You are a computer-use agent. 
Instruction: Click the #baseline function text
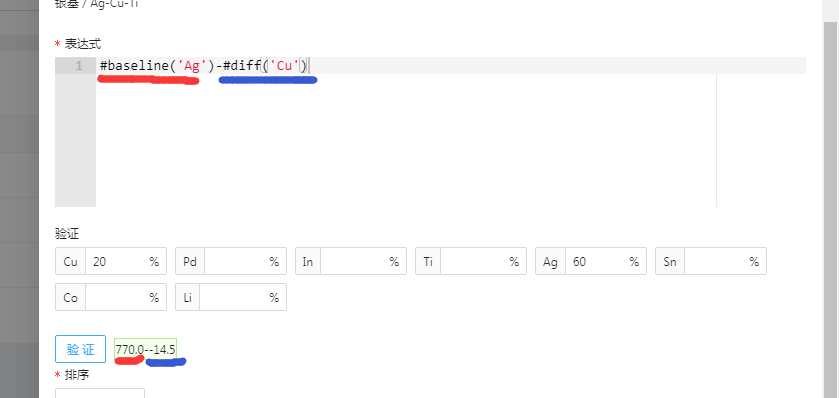tap(135, 66)
